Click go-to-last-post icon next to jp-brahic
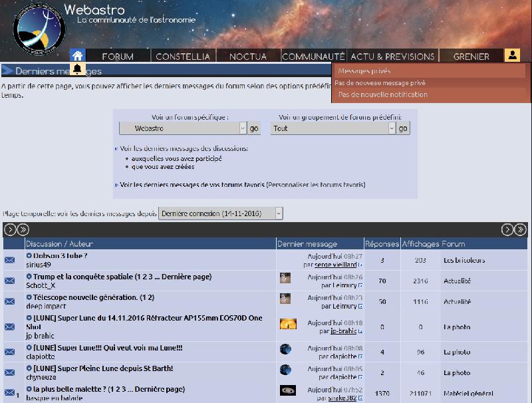532x403 pixels. 360,331
